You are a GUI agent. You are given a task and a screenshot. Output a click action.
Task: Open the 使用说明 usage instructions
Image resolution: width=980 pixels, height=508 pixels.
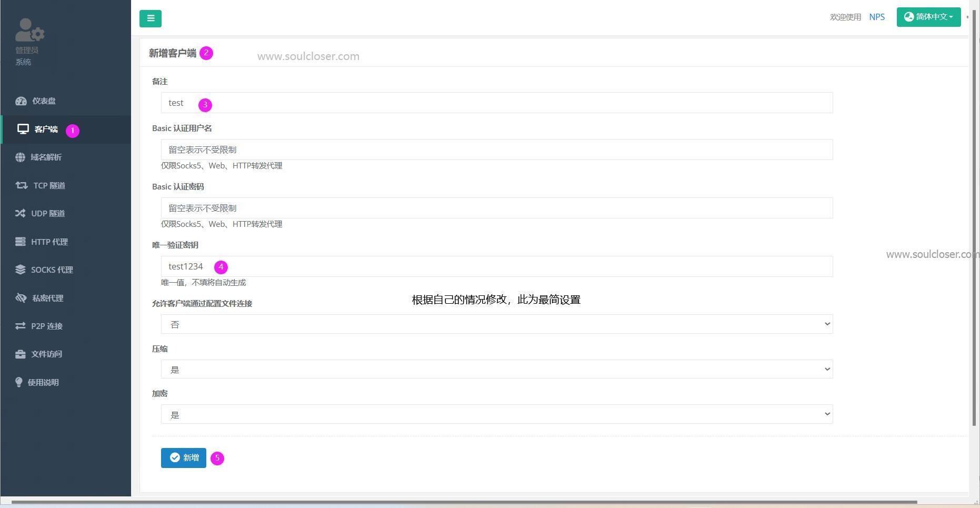[43, 382]
